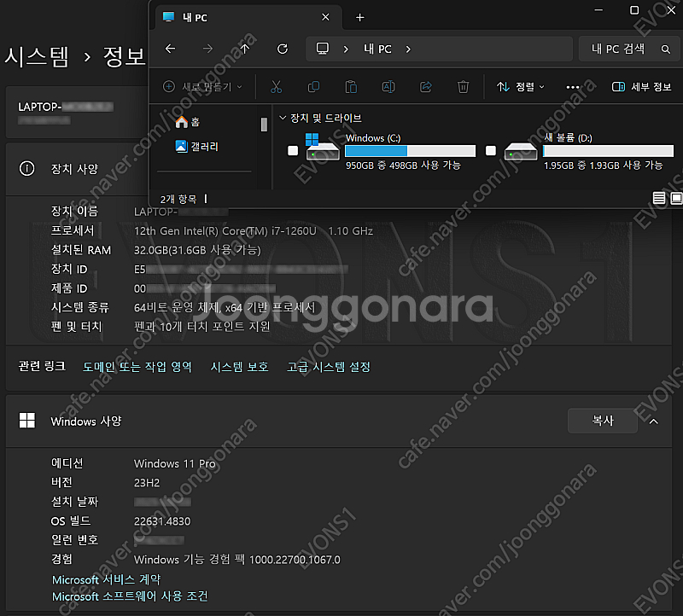
Task: Click 시스템 breadcrumb in Settings window
Action: [37, 56]
